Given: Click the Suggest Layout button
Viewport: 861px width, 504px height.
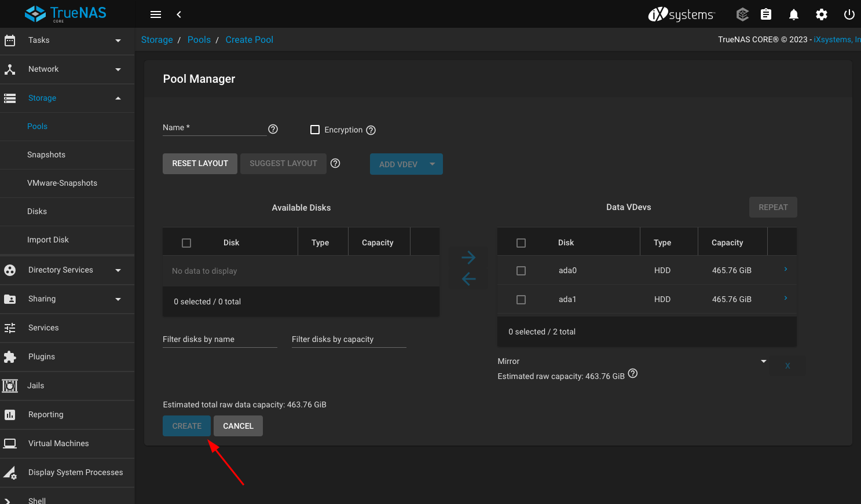Looking at the screenshot, I should pos(283,164).
